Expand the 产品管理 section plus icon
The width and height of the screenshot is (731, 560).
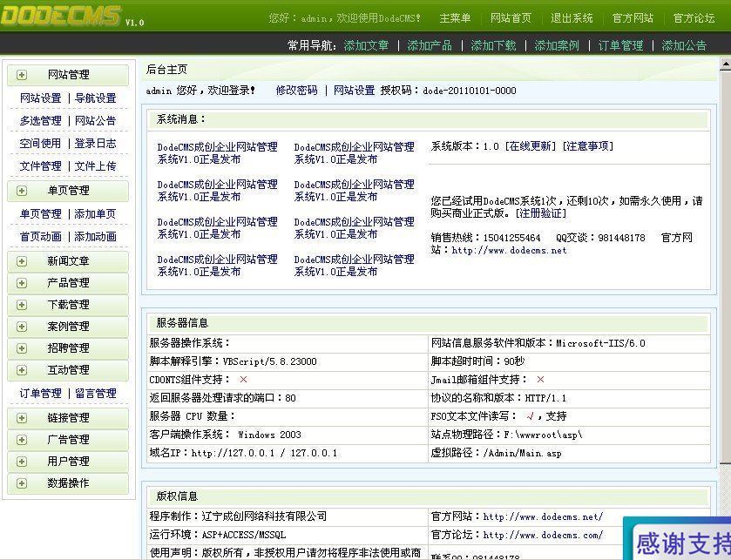click(x=22, y=283)
